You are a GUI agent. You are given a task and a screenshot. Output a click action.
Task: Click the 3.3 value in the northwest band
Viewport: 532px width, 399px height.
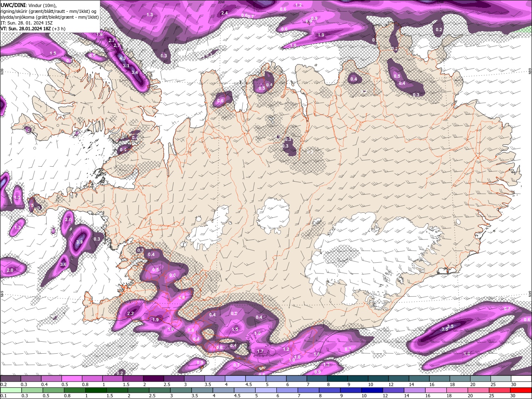tap(126, 66)
